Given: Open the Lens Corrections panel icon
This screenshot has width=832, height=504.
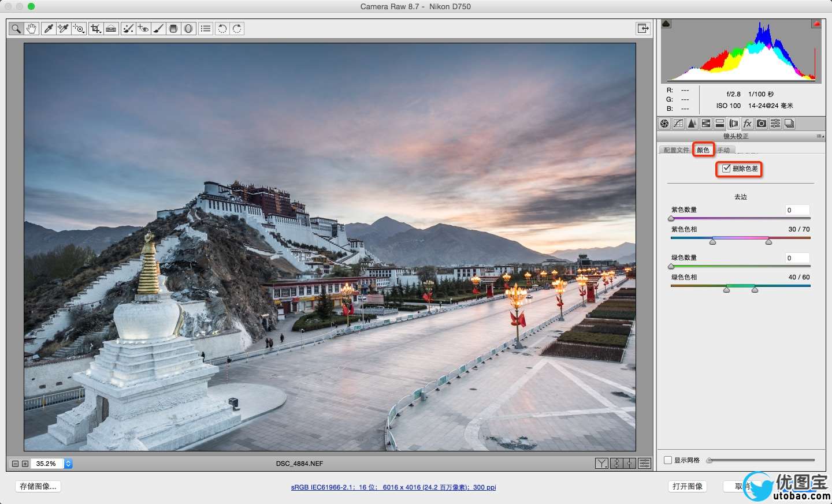Looking at the screenshot, I should point(734,124).
